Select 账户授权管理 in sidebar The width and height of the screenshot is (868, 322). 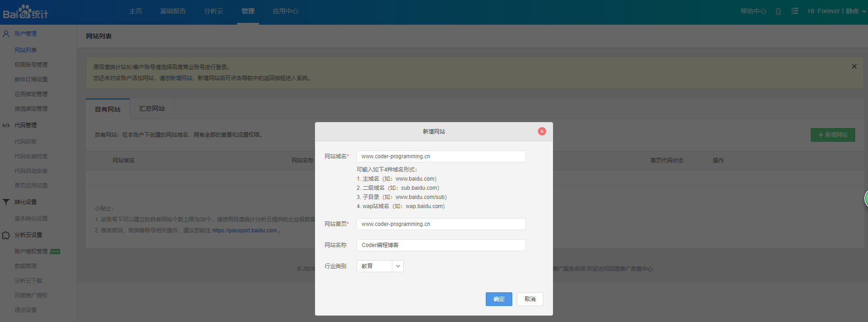31,251
